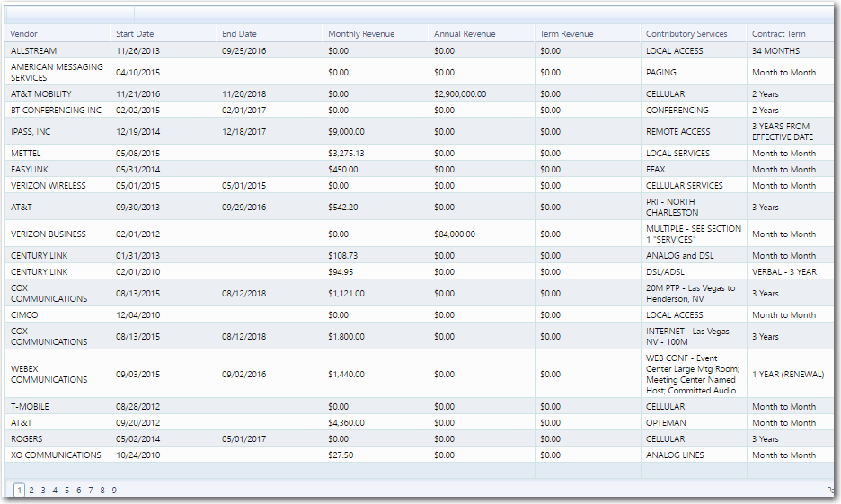Click the $84,000.00 annual revenue value
This screenshot has width=841, height=504.
(x=455, y=234)
